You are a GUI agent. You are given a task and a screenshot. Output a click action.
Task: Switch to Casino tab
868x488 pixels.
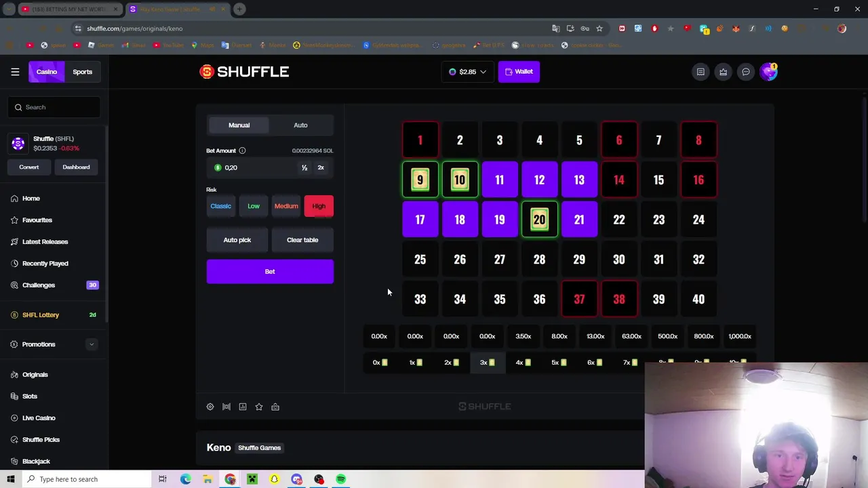[x=47, y=71]
